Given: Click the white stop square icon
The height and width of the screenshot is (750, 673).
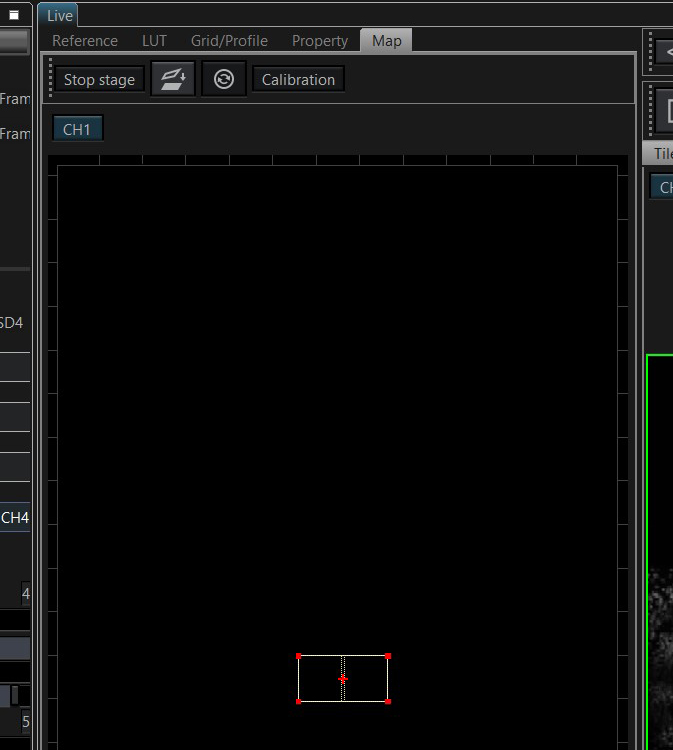Looking at the screenshot, I should click(x=14, y=15).
